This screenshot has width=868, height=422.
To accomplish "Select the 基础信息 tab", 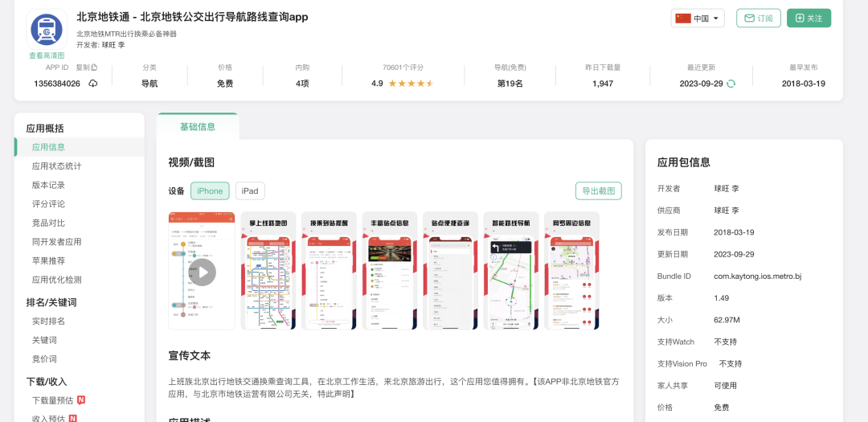I will coord(198,127).
